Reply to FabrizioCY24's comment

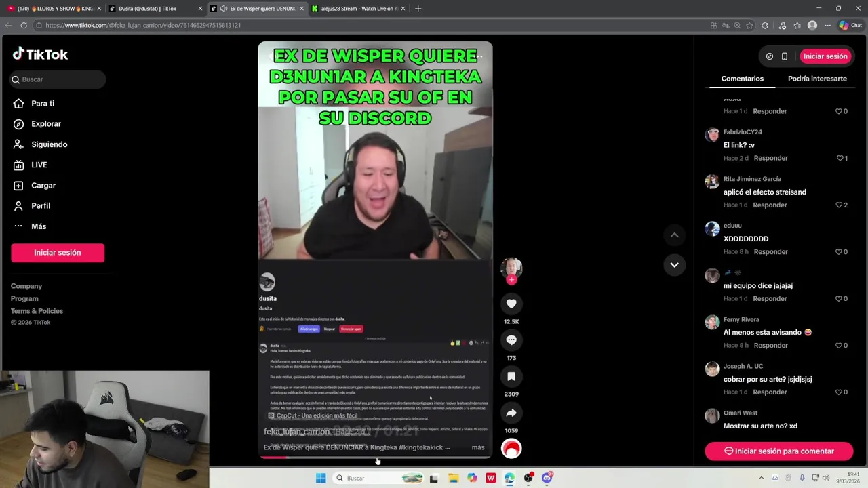770,158
